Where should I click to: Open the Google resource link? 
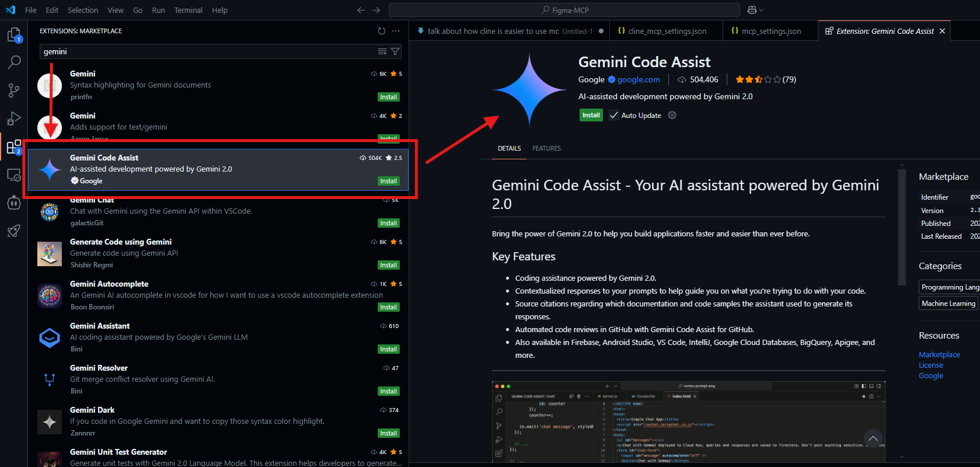pos(930,375)
